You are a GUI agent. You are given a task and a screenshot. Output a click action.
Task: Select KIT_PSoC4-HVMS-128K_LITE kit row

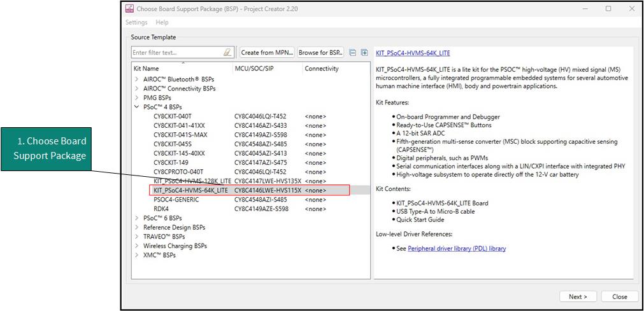coord(250,181)
